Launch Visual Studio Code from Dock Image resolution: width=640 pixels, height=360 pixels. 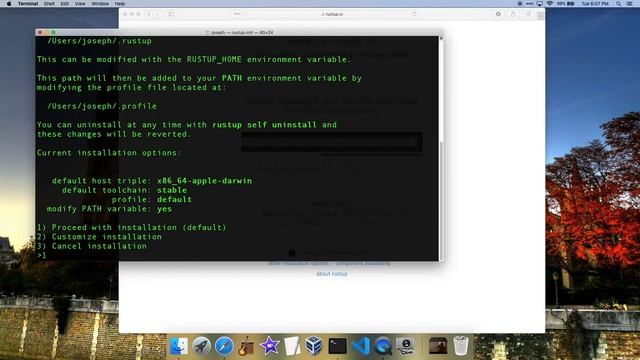pos(361,346)
